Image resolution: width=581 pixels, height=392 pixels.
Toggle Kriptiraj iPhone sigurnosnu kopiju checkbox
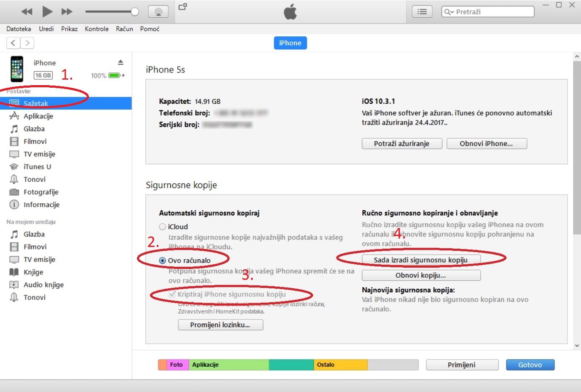point(172,294)
